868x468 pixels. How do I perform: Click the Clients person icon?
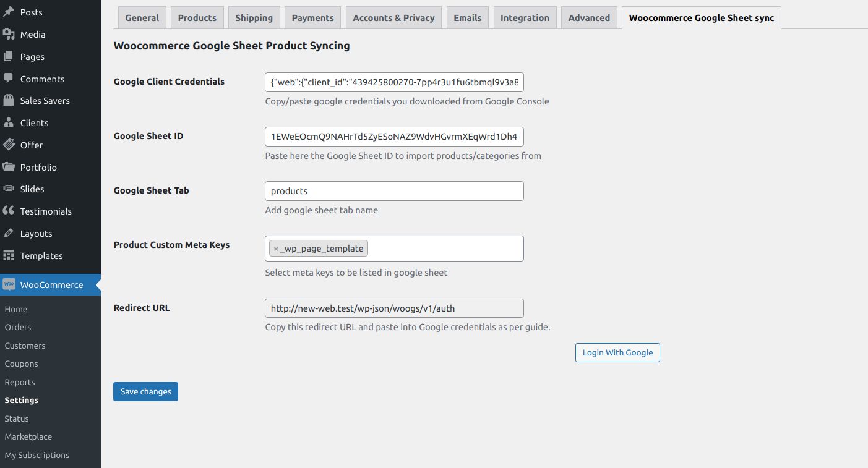[9, 123]
